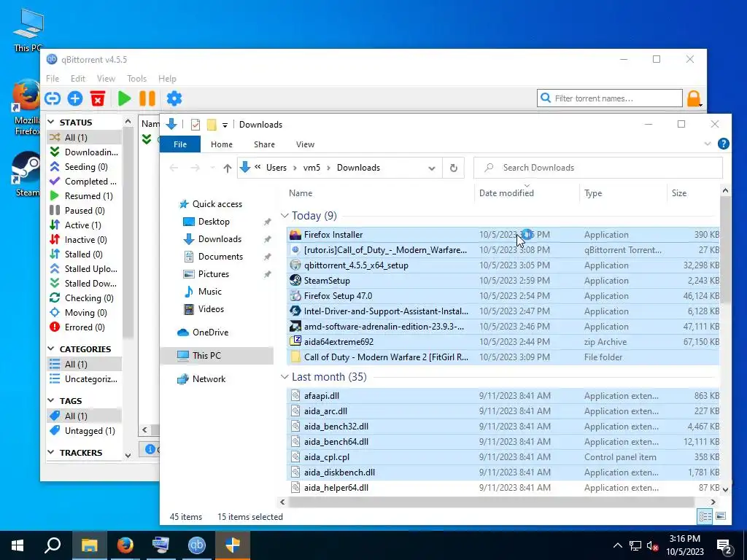Image resolution: width=747 pixels, height=560 pixels.
Task: Click the Explorer vertical scrollbar down arrow
Action: click(x=725, y=489)
